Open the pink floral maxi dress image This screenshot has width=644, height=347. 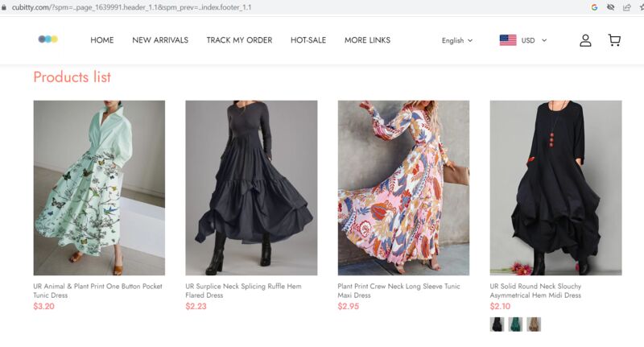point(403,188)
